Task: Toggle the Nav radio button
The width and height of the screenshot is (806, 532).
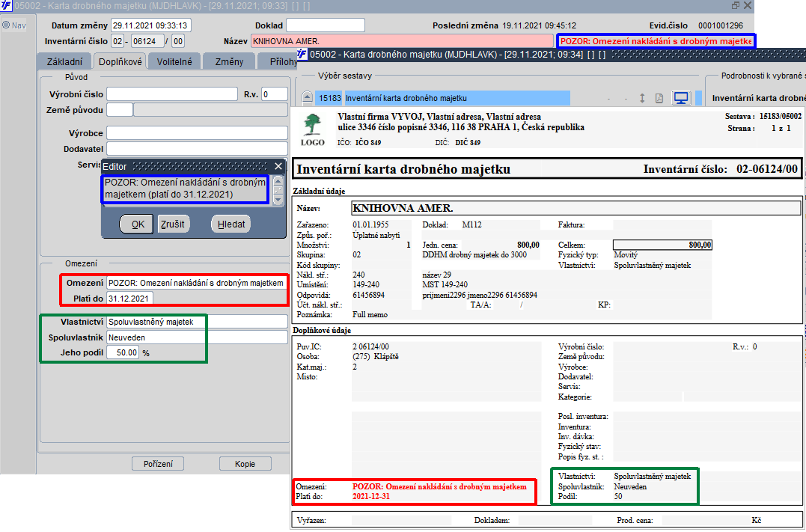Action: (6, 25)
